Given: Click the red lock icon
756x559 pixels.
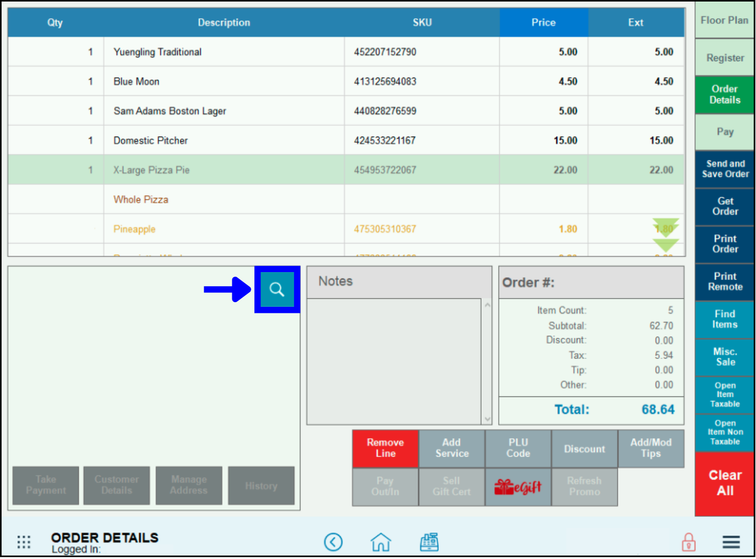Looking at the screenshot, I should [x=688, y=542].
